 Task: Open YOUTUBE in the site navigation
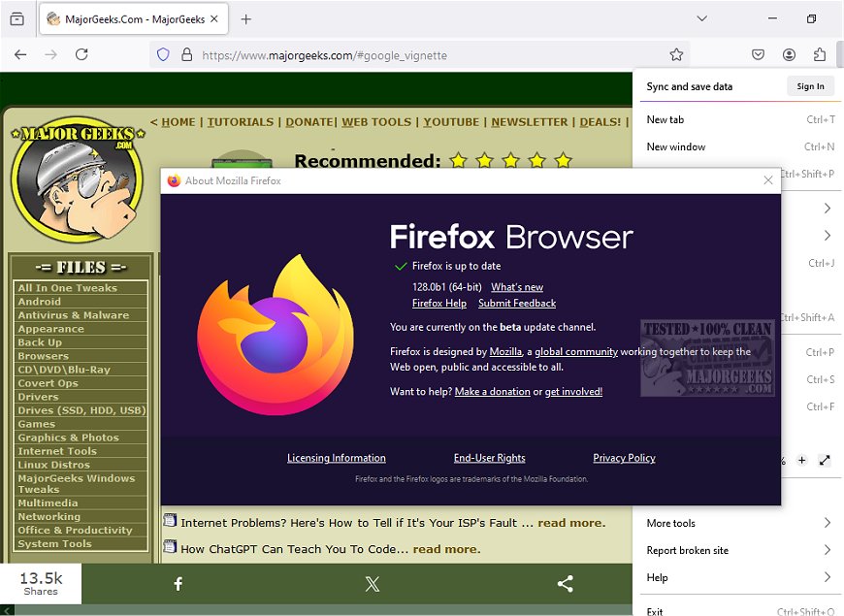[451, 122]
